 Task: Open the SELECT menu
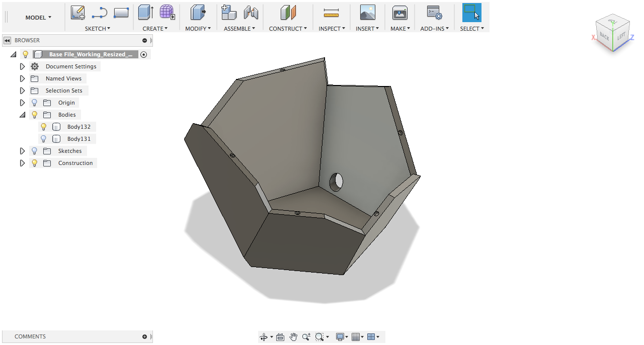click(x=472, y=29)
